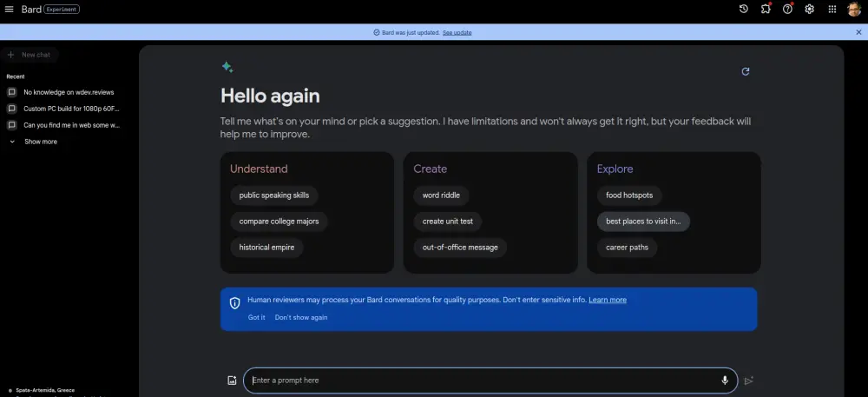
Task: Open Bard activity history icon
Action: click(x=744, y=9)
